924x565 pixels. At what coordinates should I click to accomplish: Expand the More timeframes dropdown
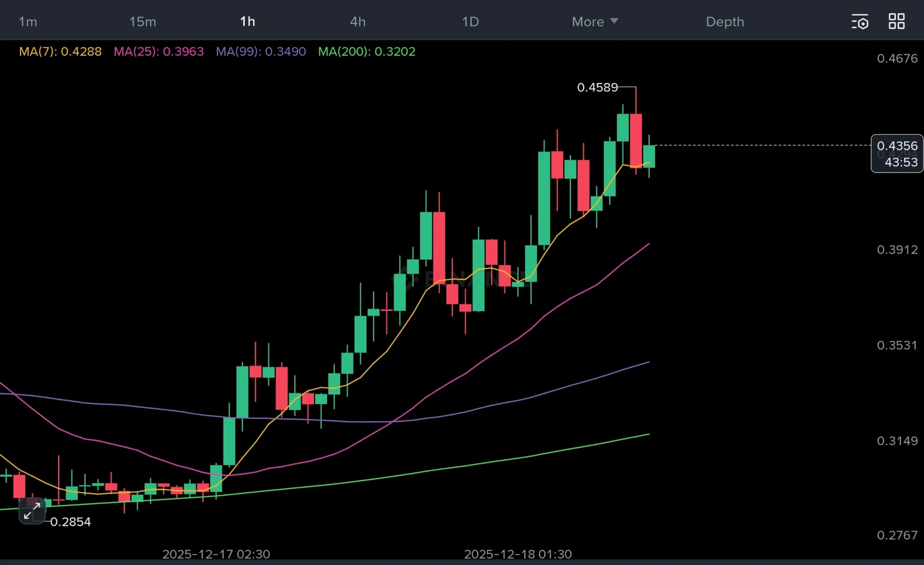pyautogui.click(x=594, y=22)
